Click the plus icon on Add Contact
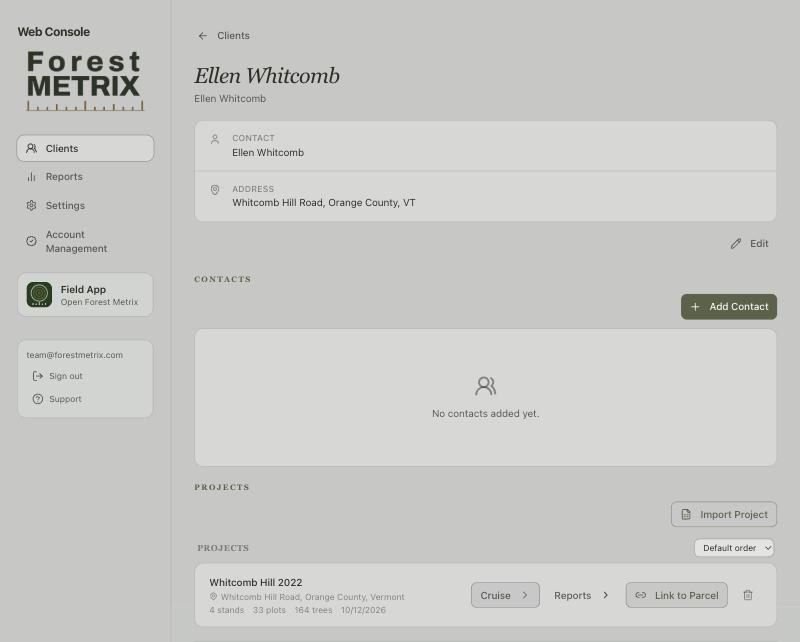This screenshot has width=800, height=642. (x=695, y=307)
